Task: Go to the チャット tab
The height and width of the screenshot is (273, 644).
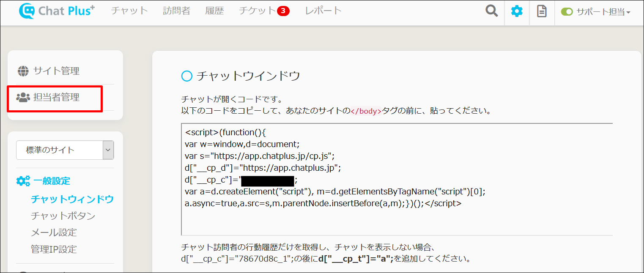Action: (x=129, y=11)
